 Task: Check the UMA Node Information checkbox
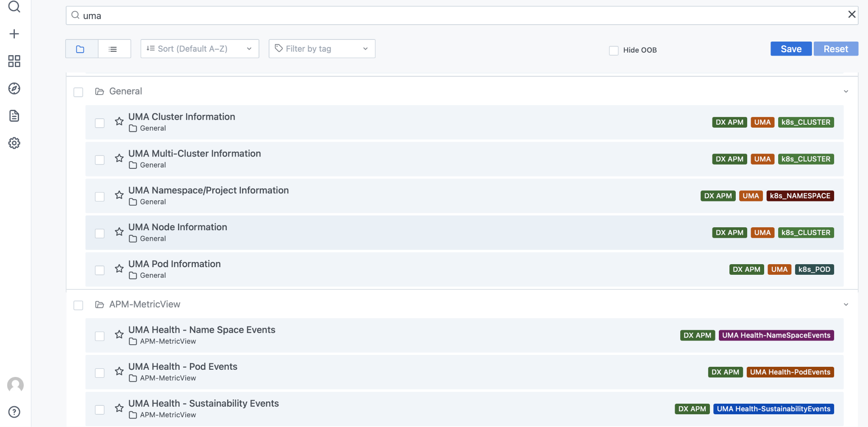click(100, 232)
